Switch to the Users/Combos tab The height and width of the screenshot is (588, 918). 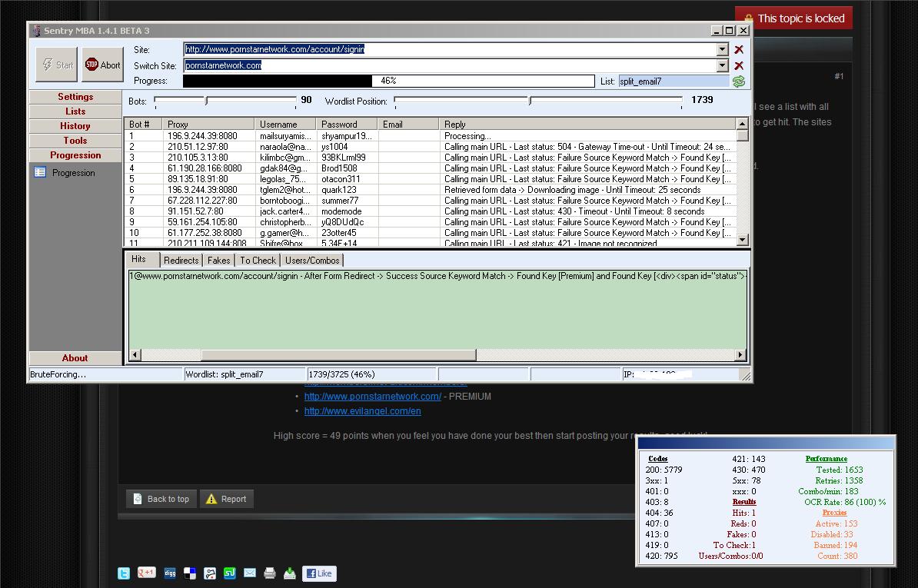[312, 261]
